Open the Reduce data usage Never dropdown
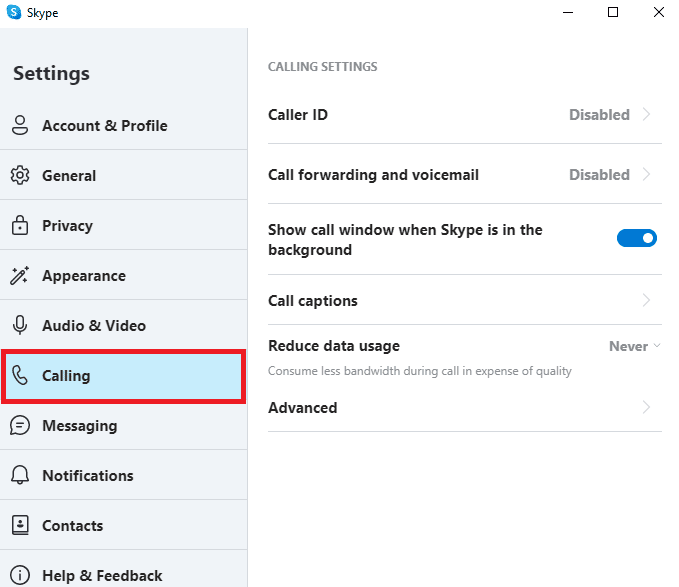This screenshot has height=587, width=679. [634, 346]
